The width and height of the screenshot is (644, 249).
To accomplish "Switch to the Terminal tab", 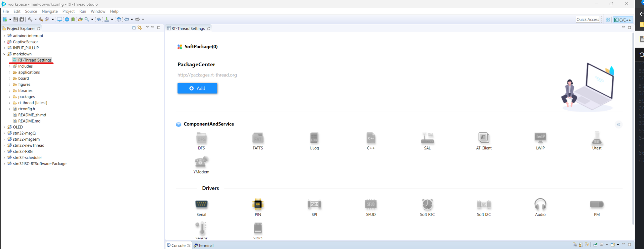I will tap(206, 245).
